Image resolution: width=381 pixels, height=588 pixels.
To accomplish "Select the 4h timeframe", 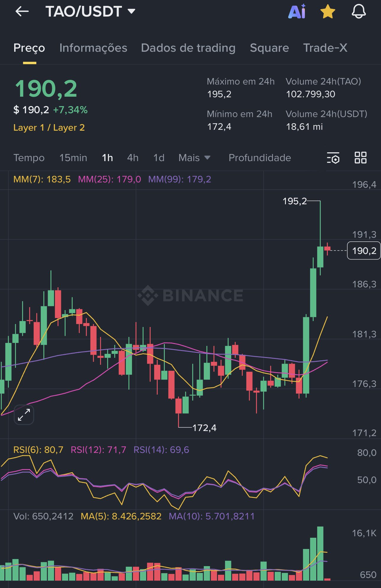I will point(133,158).
